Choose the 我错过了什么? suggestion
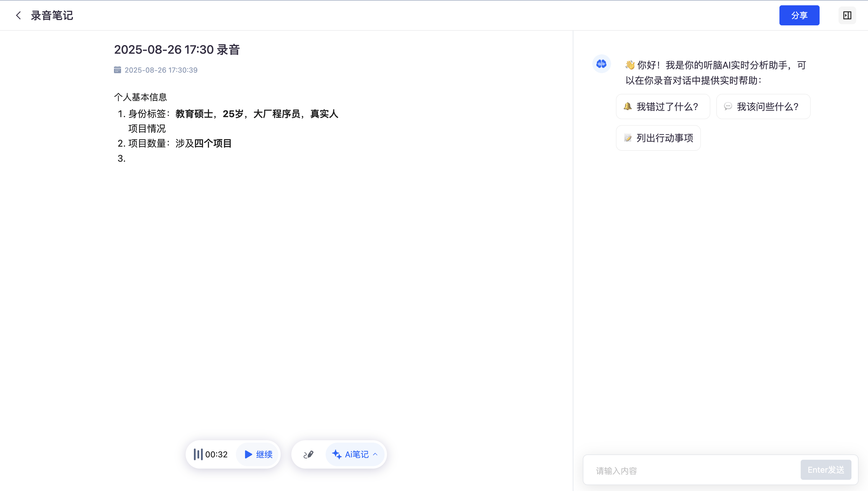The image size is (868, 491). [x=663, y=107]
